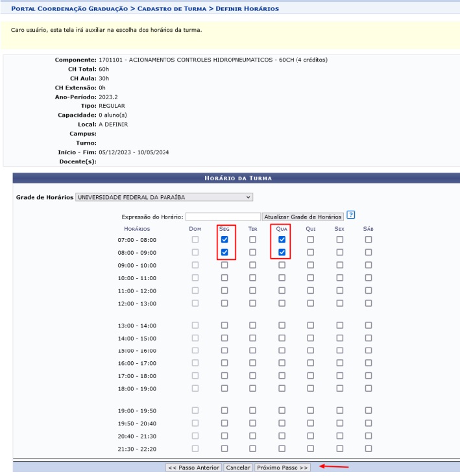Select the Sáb column header

369,229
